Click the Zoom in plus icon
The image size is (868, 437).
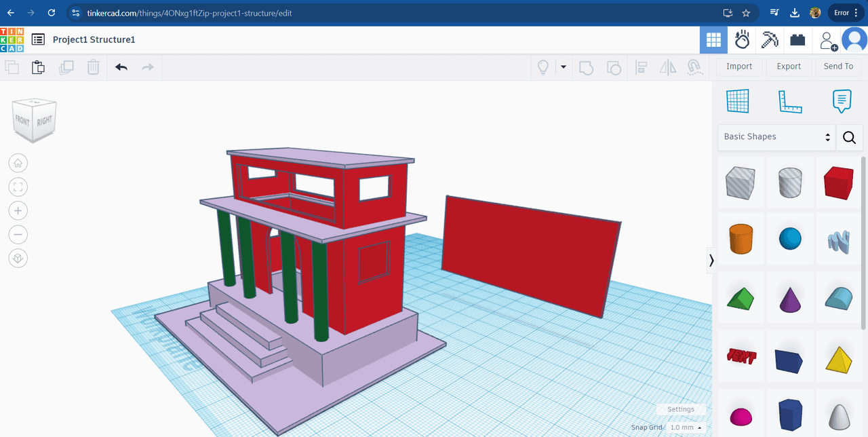click(18, 210)
